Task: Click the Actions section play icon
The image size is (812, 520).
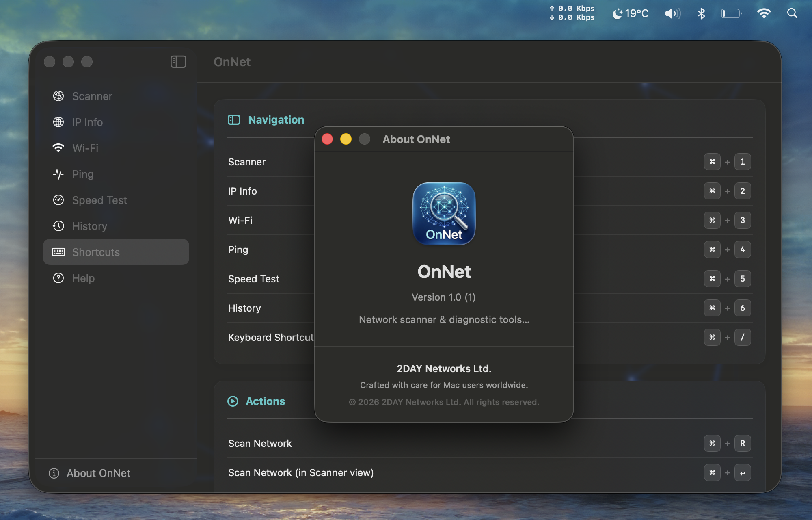Action: (x=233, y=401)
